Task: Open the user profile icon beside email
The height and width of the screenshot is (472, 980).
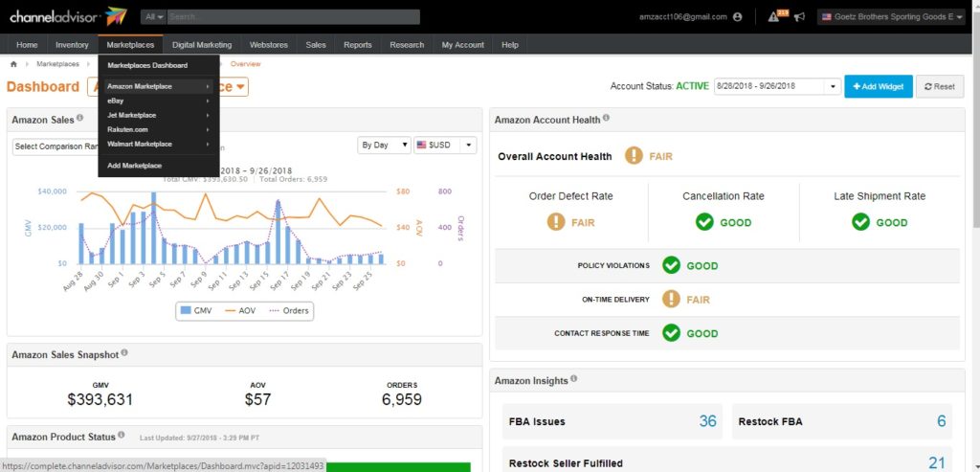Action: [737, 17]
